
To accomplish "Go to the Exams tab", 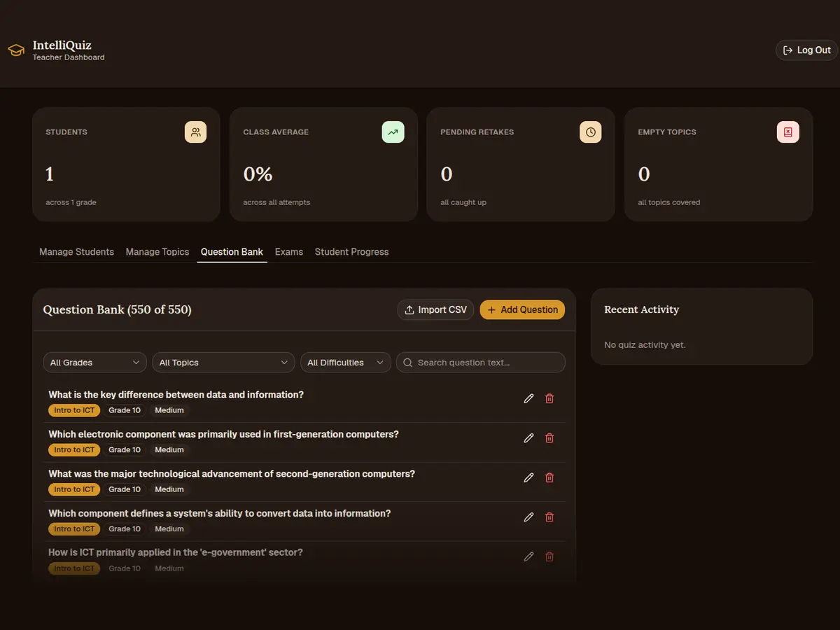I will [x=289, y=252].
